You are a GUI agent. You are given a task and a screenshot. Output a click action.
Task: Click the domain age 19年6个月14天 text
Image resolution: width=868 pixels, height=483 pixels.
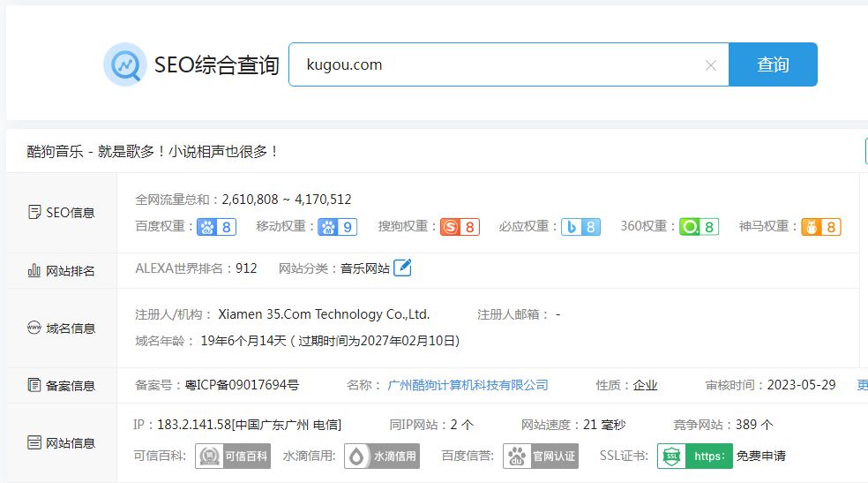pyautogui.click(x=243, y=341)
